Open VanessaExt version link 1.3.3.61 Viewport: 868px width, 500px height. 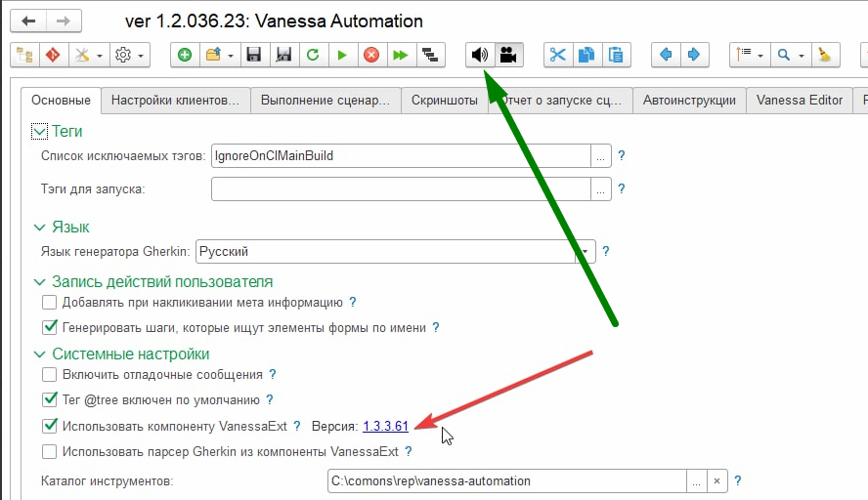click(385, 427)
